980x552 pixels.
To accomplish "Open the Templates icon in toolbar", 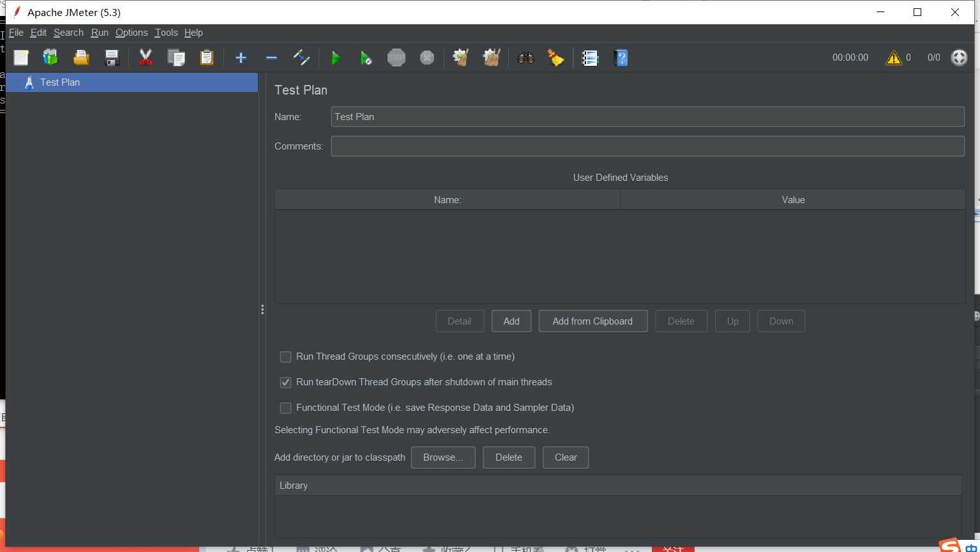I will pos(50,57).
